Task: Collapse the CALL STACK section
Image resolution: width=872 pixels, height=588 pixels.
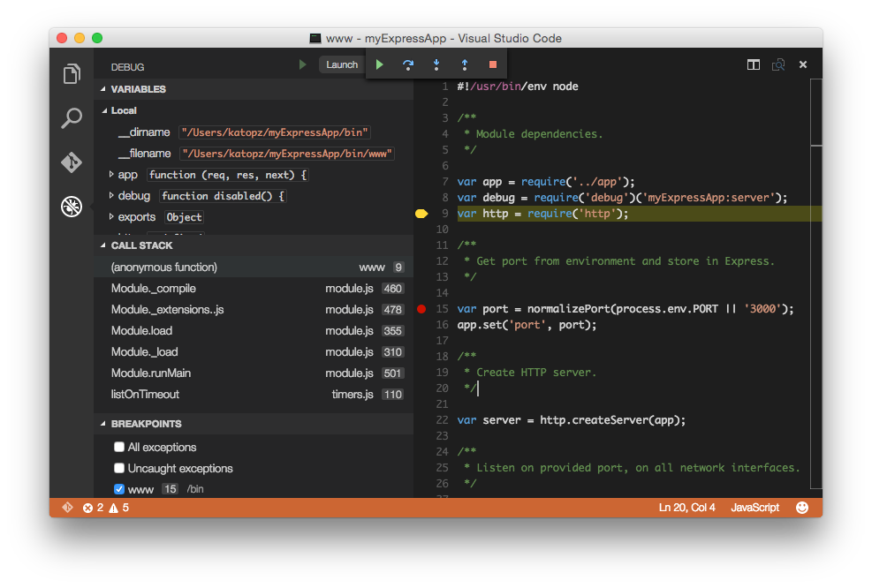Action: click(x=103, y=245)
